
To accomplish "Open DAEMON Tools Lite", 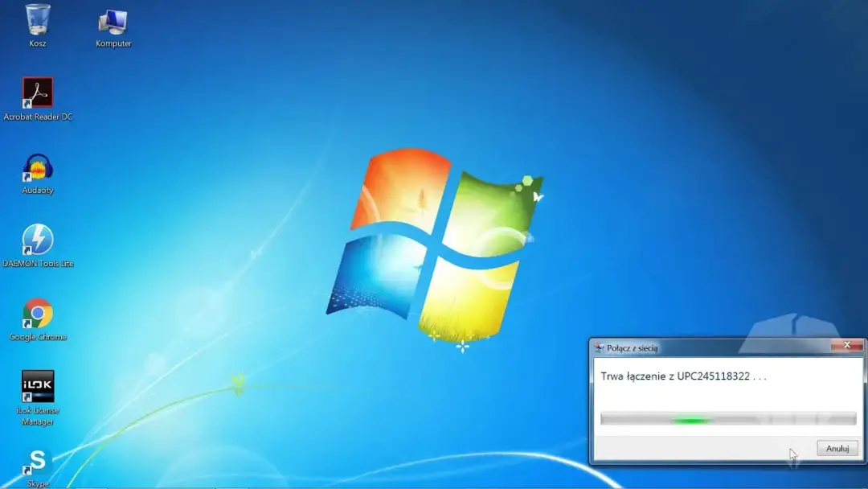I will (x=37, y=240).
